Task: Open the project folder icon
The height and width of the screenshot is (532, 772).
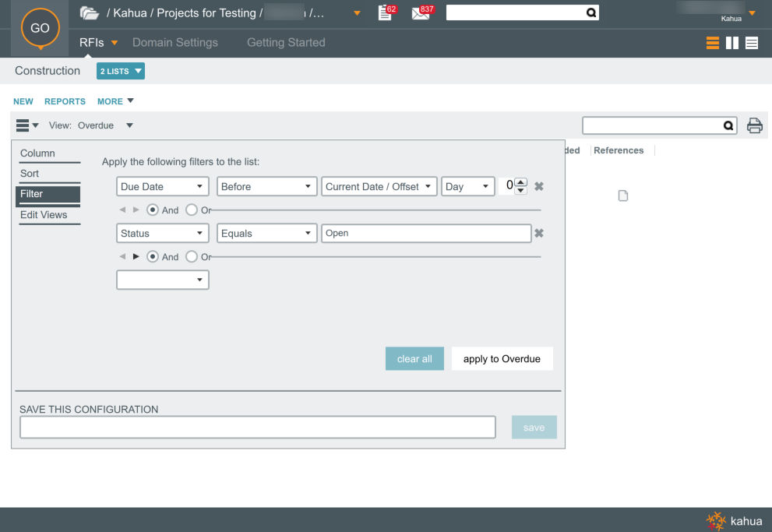Action: (90, 13)
